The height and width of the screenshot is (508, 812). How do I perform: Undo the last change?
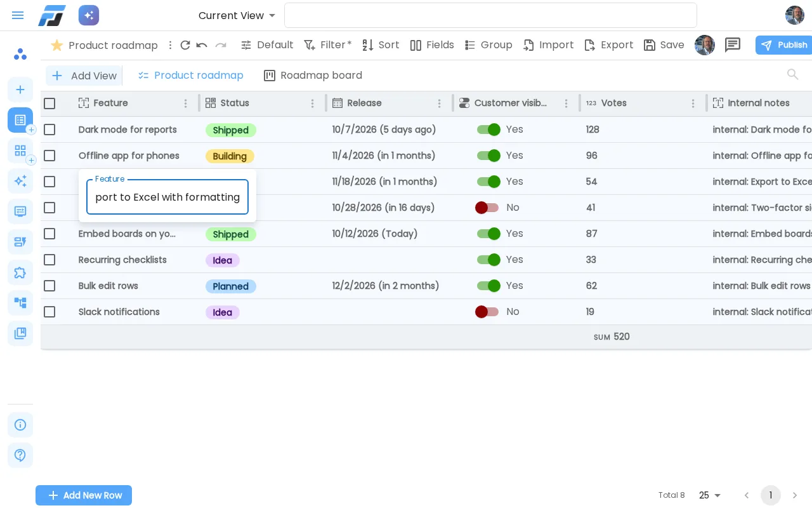coord(202,45)
